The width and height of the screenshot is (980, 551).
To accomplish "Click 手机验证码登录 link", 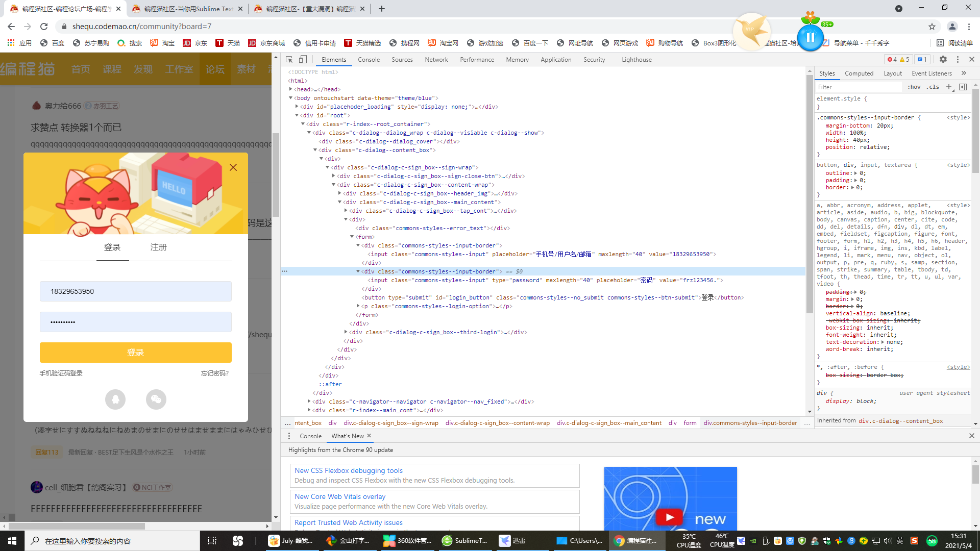I will click(61, 373).
